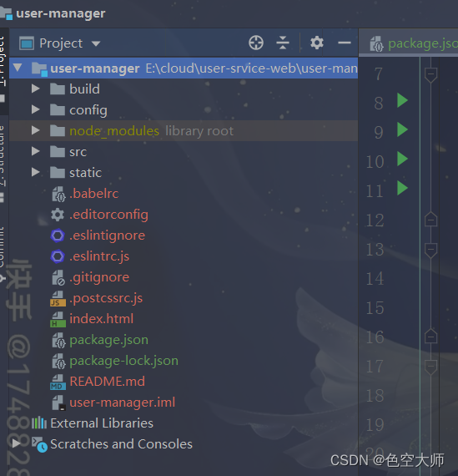Click the External Libraries bars icon

(x=39, y=423)
